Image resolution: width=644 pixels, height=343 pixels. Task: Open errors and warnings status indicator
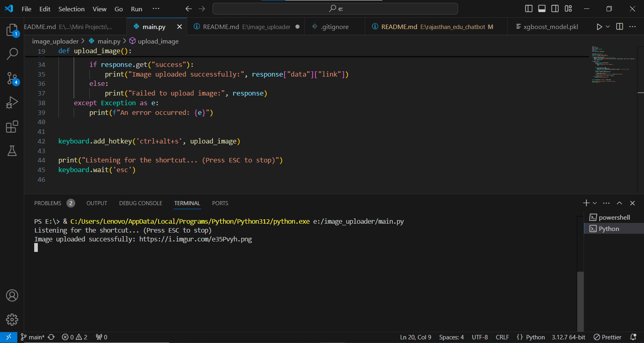pyautogui.click(x=74, y=337)
